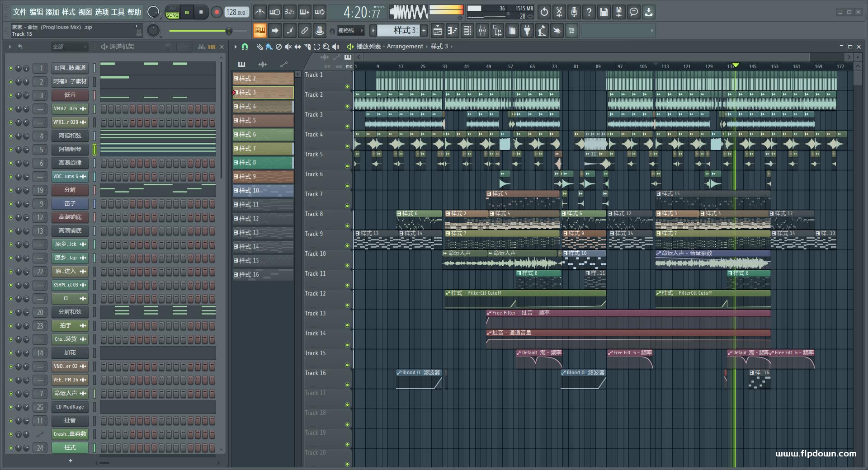The image size is (868, 470).
Task: Open the 编辑 menu
Action: point(36,12)
